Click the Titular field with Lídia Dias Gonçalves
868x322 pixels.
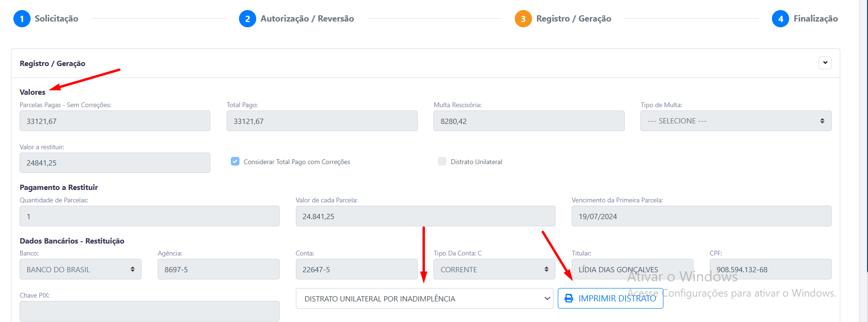(x=632, y=269)
